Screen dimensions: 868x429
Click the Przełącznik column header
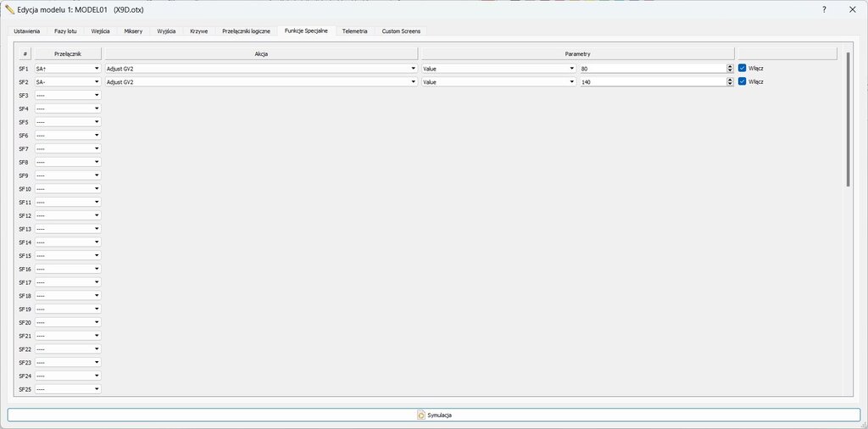[68, 53]
